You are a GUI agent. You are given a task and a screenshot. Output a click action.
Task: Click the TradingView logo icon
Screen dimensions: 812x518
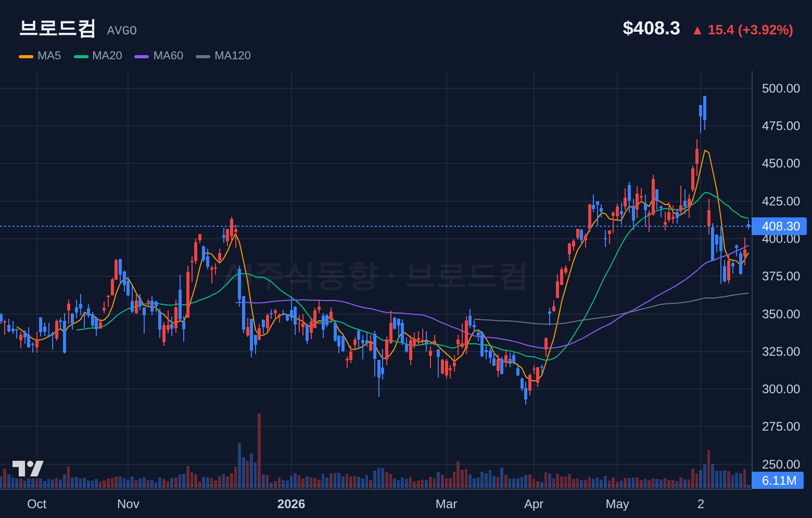28,469
